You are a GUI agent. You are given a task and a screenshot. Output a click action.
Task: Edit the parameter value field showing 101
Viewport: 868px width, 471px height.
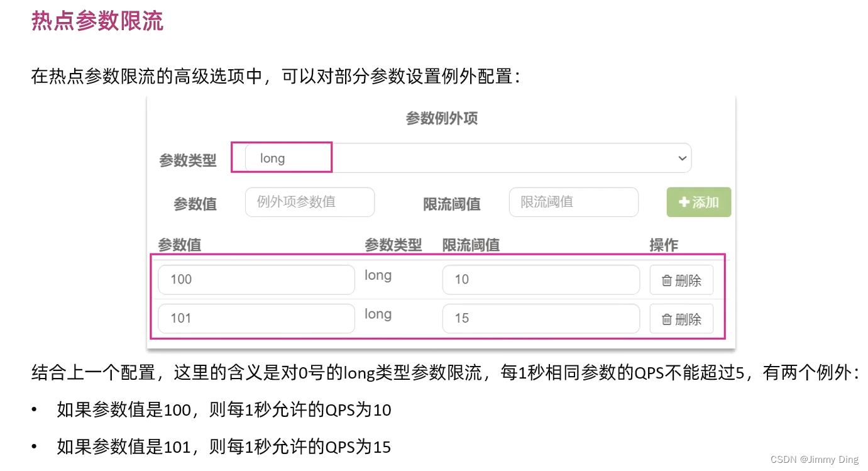coord(256,318)
